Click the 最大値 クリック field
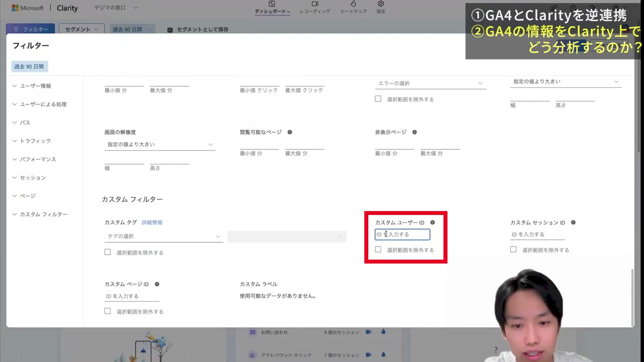The image size is (644, 362). coord(305,83)
